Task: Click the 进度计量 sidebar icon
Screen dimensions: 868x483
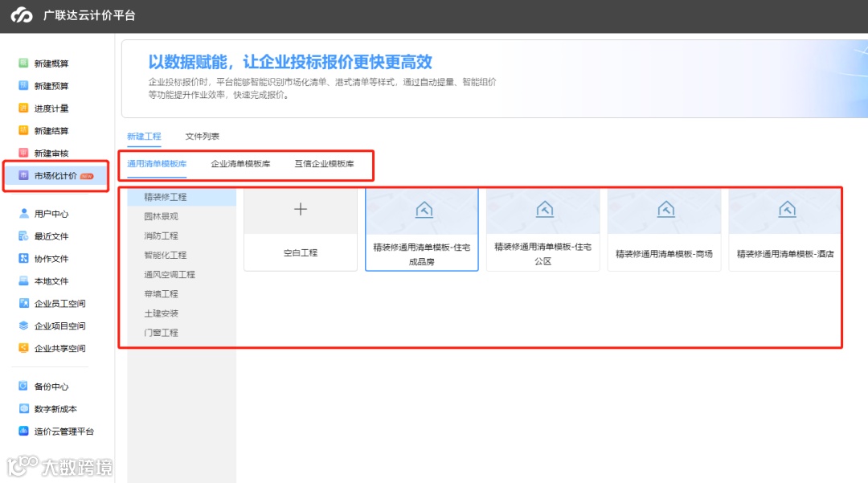Action: [x=23, y=108]
